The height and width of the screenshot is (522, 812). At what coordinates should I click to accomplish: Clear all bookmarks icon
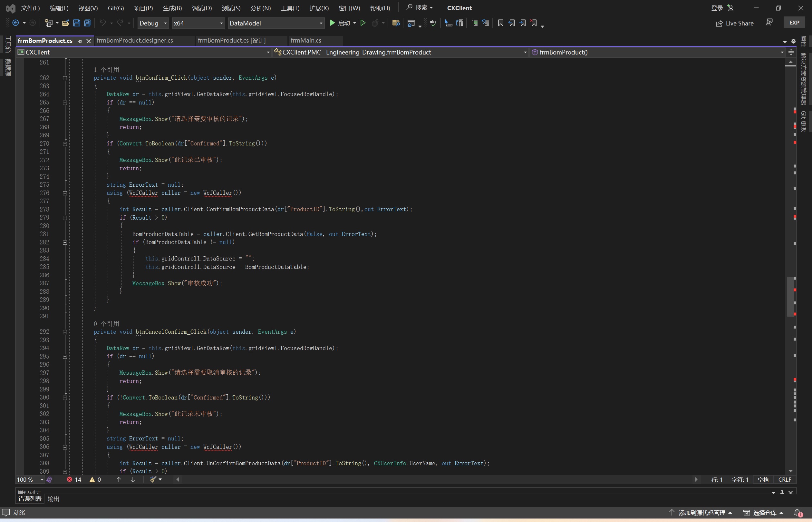pyautogui.click(x=534, y=23)
